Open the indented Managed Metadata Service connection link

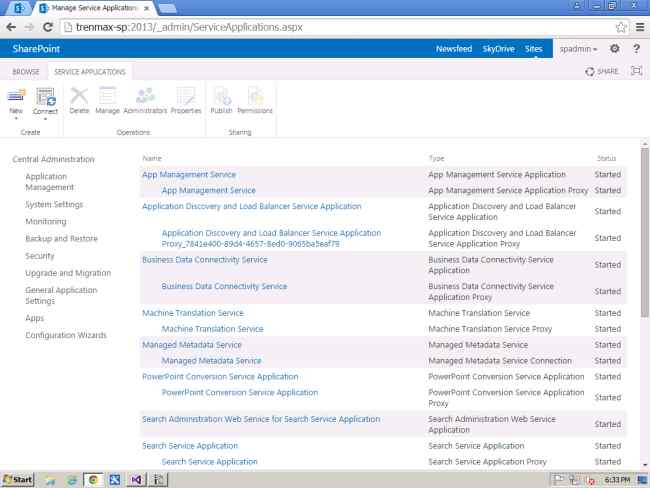(x=211, y=361)
